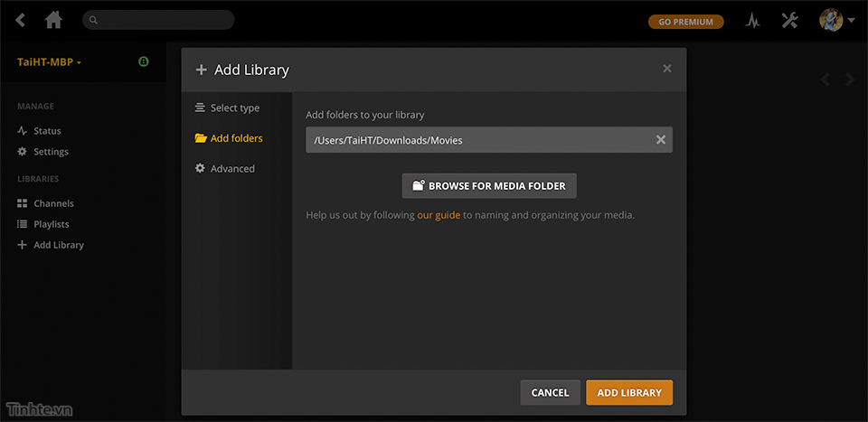Click the next arrow behind the dialog
The height and width of the screenshot is (422, 868).
(849, 80)
